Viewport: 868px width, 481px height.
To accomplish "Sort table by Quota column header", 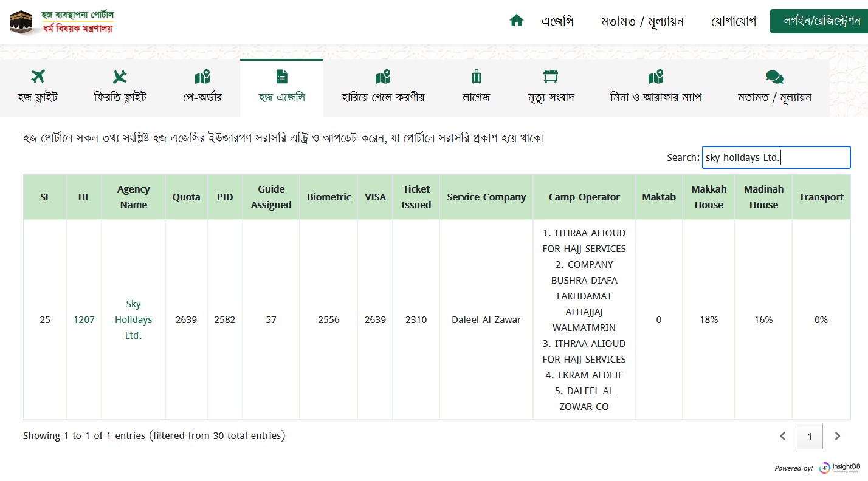I will [186, 197].
